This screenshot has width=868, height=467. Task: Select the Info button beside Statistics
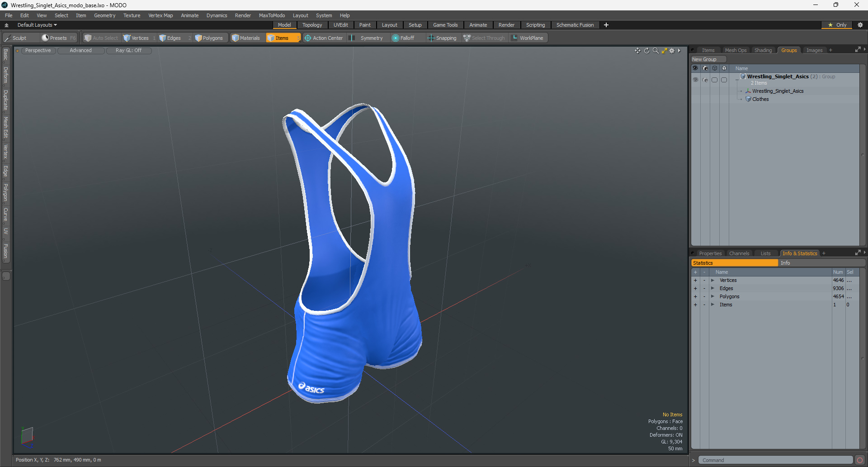822,263
